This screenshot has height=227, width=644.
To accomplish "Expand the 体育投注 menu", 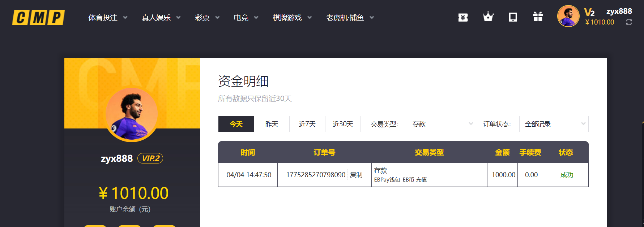I will 107,18.
